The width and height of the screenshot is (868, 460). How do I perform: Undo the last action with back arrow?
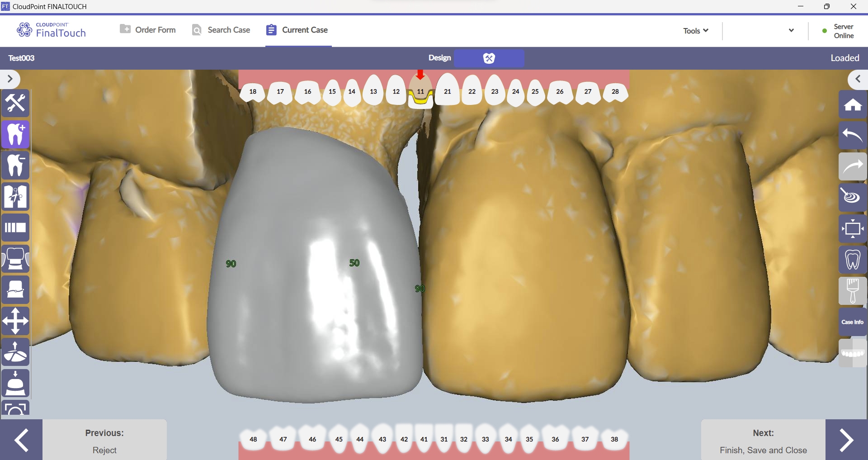point(853,135)
